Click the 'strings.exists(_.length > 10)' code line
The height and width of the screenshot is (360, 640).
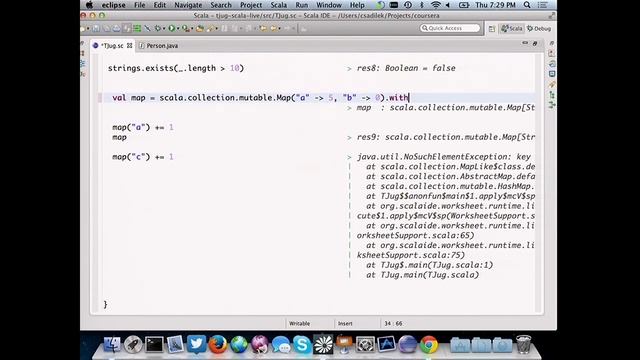[x=176, y=68]
